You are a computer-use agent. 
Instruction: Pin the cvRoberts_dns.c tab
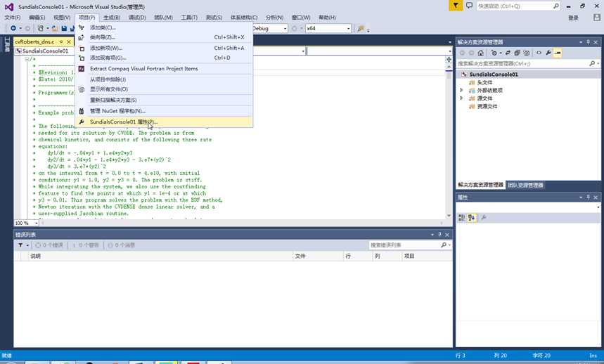(x=61, y=41)
